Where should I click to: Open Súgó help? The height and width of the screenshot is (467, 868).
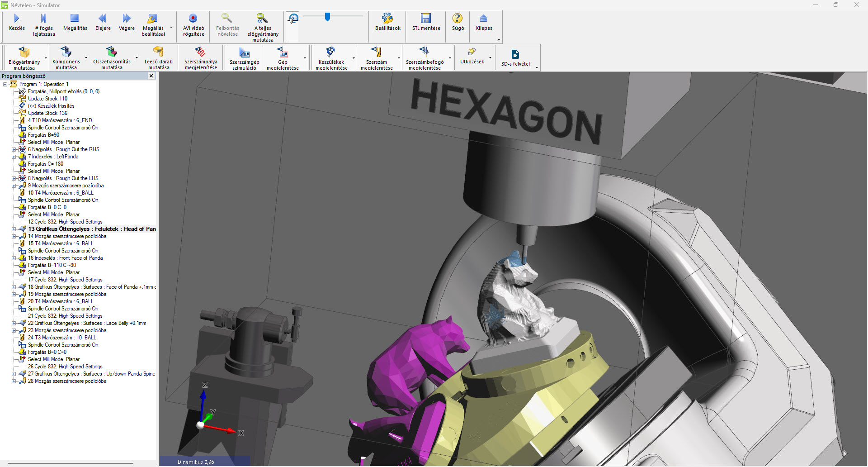[458, 22]
